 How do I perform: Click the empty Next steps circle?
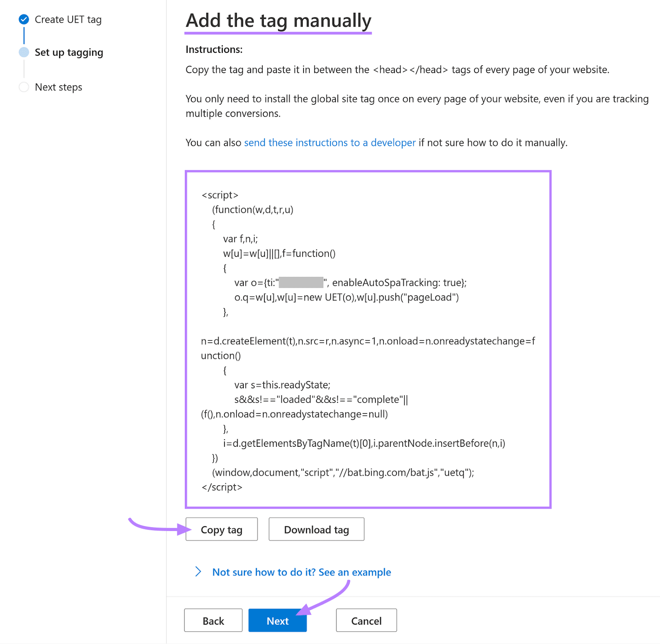24,87
